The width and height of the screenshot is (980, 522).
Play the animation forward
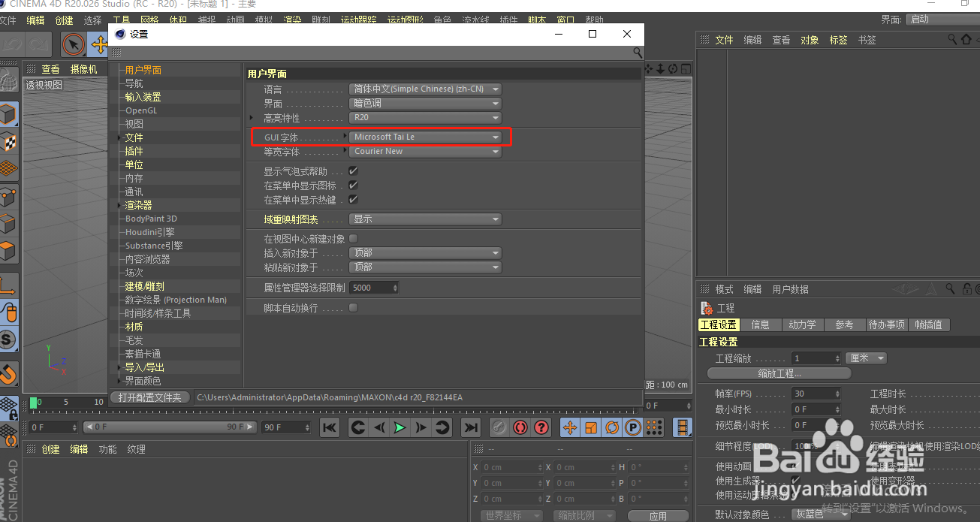[x=400, y=427]
